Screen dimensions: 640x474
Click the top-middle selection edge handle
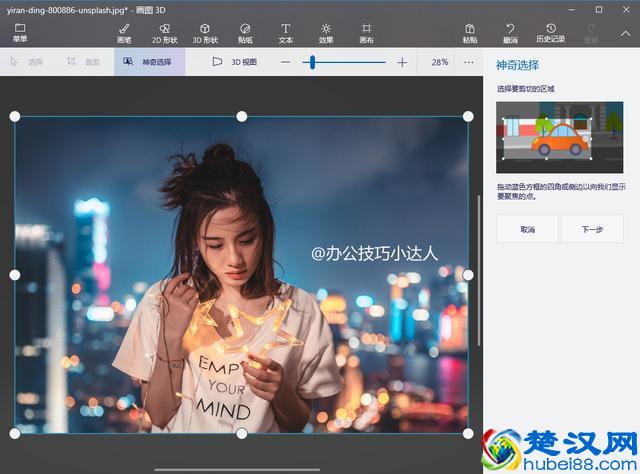242,117
